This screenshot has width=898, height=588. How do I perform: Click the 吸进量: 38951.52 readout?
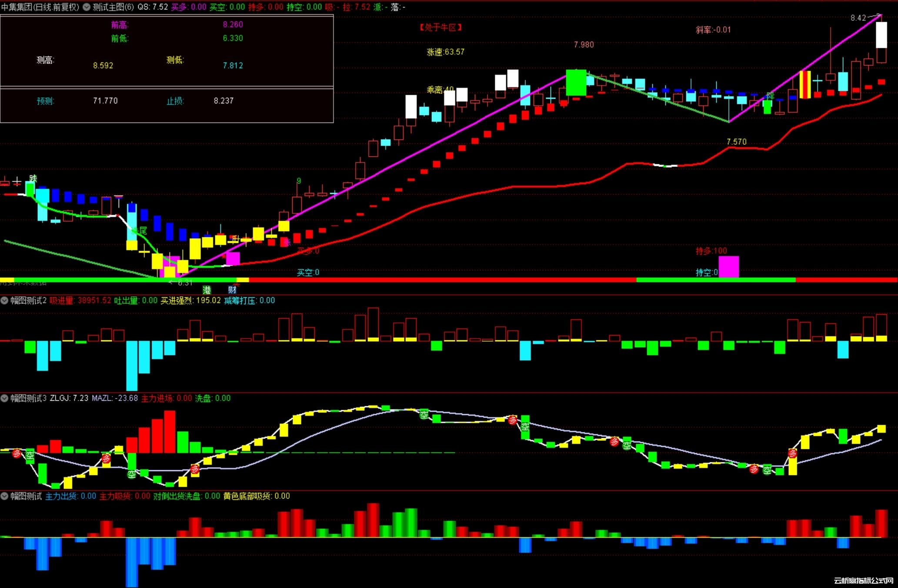click(80, 300)
